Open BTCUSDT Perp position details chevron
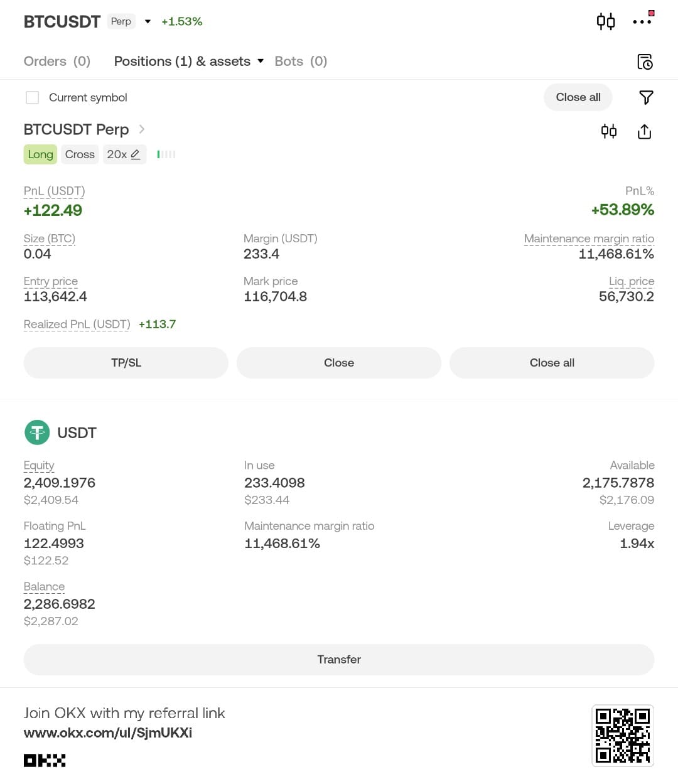This screenshot has width=678, height=784. (x=142, y=129)
